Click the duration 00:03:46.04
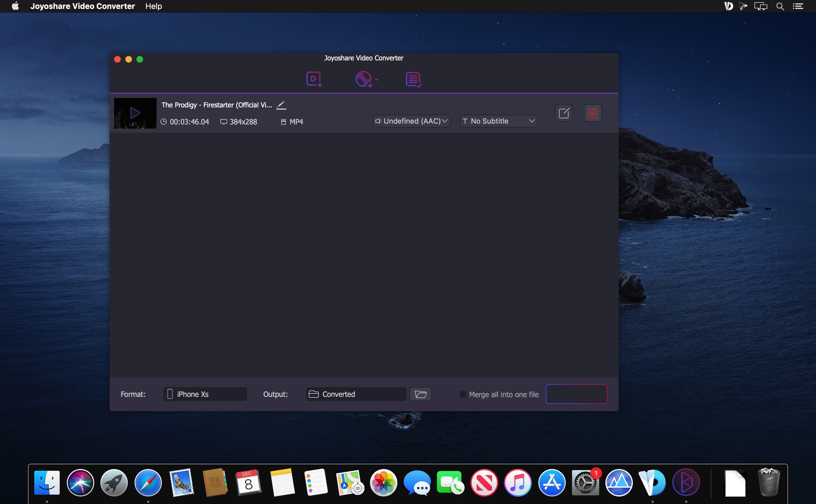The image size is (816, 504). coord(189,122)
